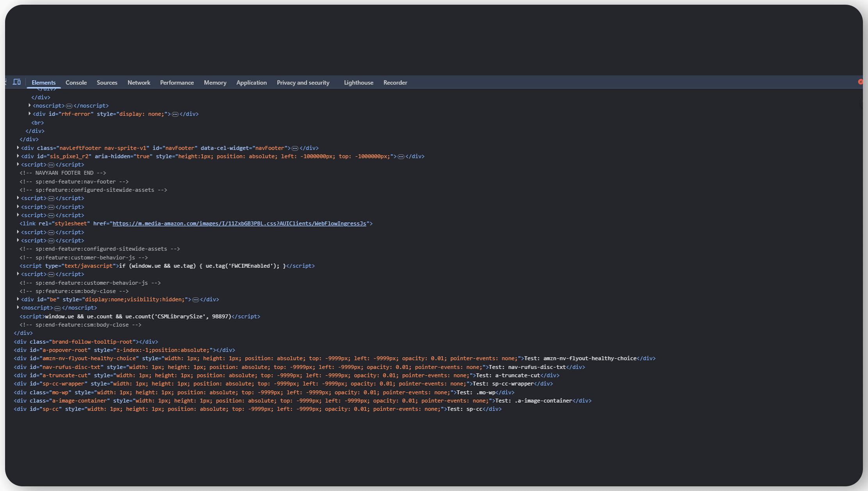Switch to the Memory tab

[215, 82]
